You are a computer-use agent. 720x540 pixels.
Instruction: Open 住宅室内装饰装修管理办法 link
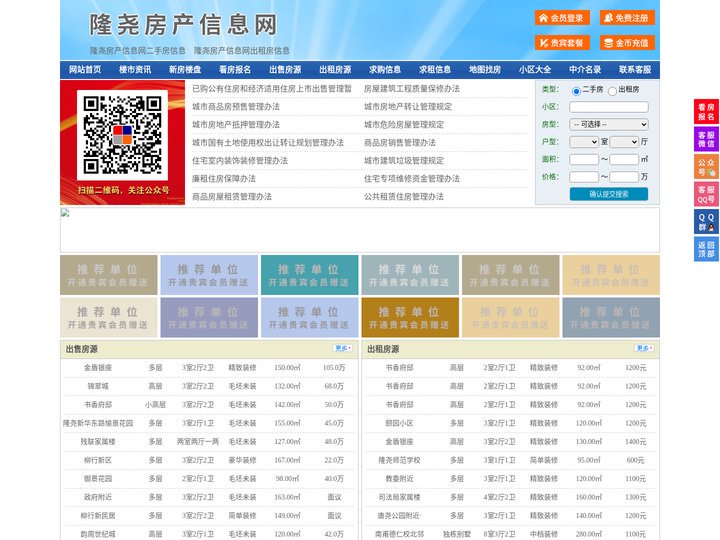[240, 161]
